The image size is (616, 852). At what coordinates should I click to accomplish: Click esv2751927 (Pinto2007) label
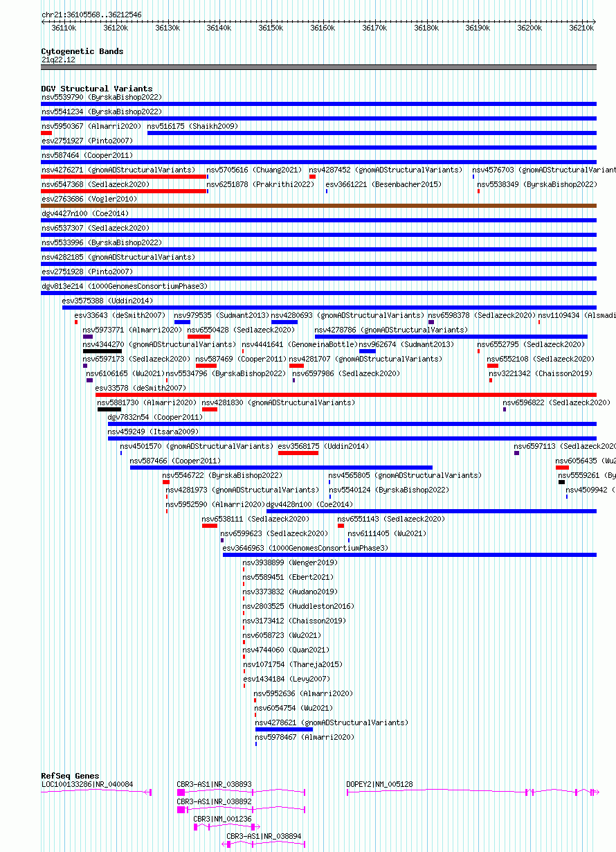87,141
